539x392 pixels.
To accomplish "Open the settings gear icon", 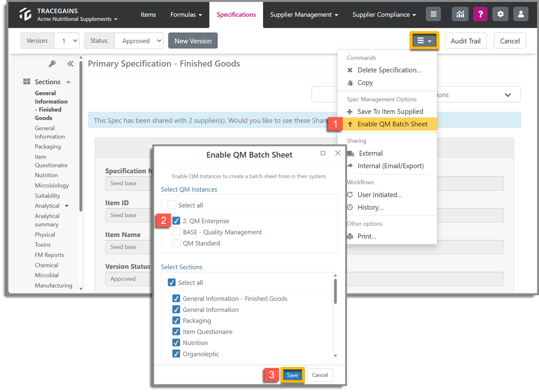I will click(x=500, y=14).
